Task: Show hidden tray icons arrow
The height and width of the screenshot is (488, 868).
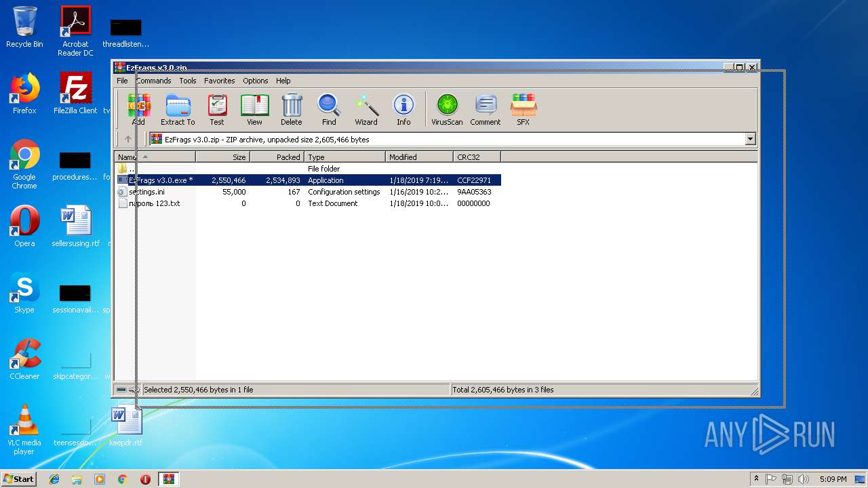Action: (x=756, y=479)
